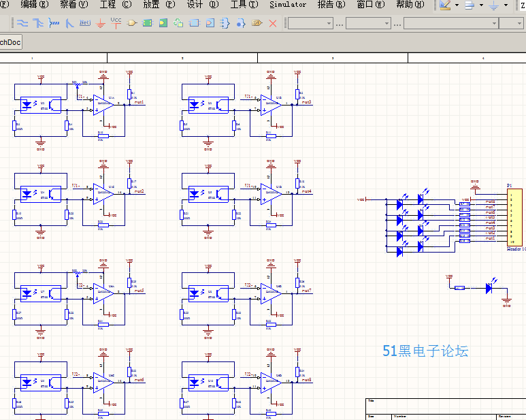The image size is (526, 420).
Task: Select feedback resistor below out1 op-amp
Action: (x=103, y=136)
